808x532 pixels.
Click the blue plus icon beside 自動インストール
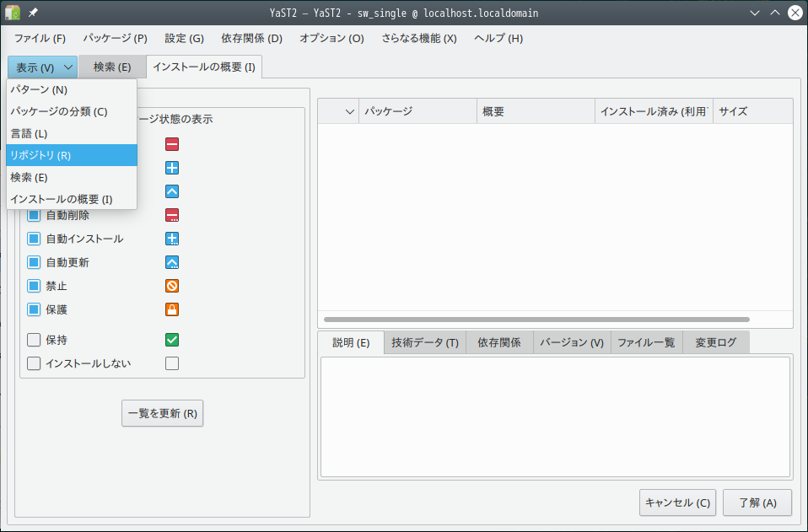point(172,239)
